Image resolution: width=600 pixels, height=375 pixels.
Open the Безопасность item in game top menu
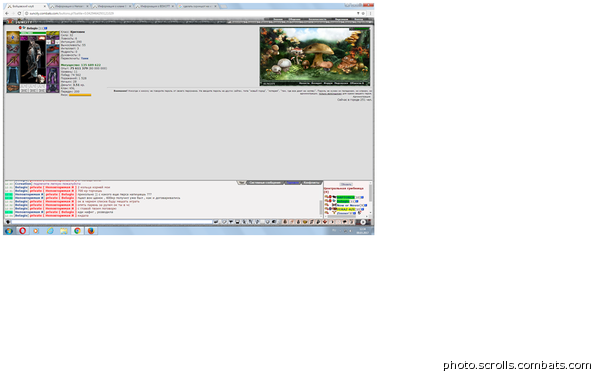(318, 19)
